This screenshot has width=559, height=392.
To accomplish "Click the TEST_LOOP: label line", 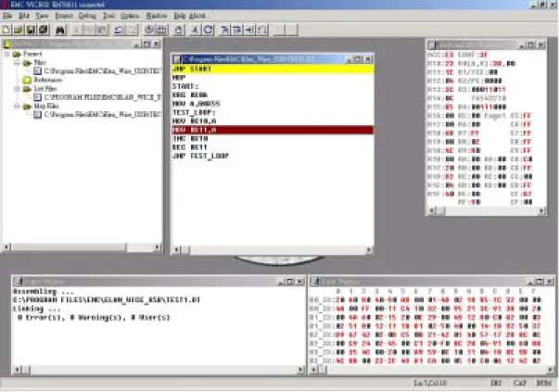I will tap(195, 113).
